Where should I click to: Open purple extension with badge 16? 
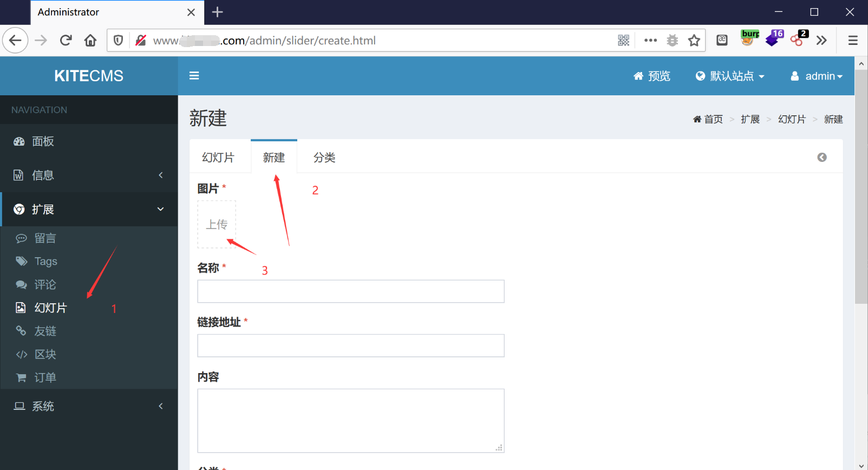(x=774, y=38)
